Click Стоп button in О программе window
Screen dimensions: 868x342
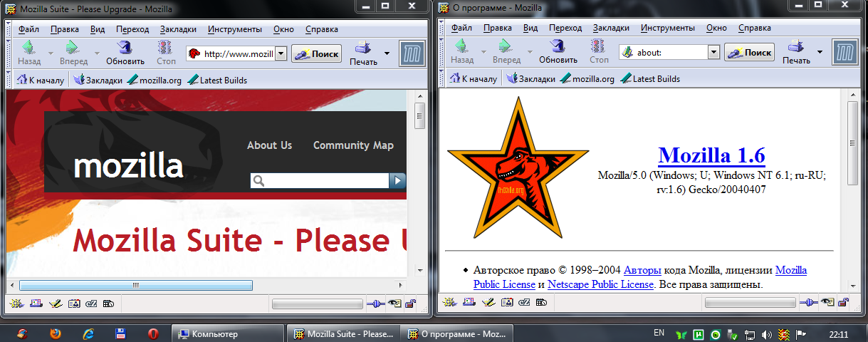[599, 53]
